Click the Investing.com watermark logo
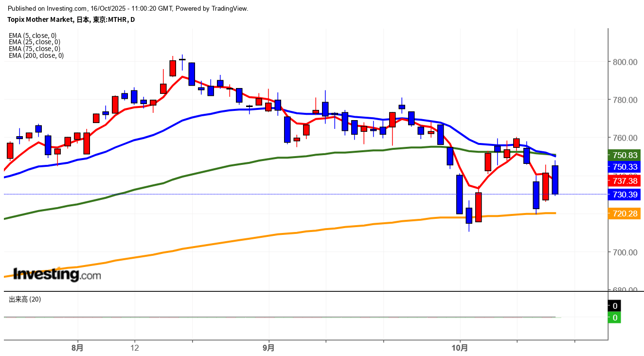 pyautogui.click(x=57, y=275)
